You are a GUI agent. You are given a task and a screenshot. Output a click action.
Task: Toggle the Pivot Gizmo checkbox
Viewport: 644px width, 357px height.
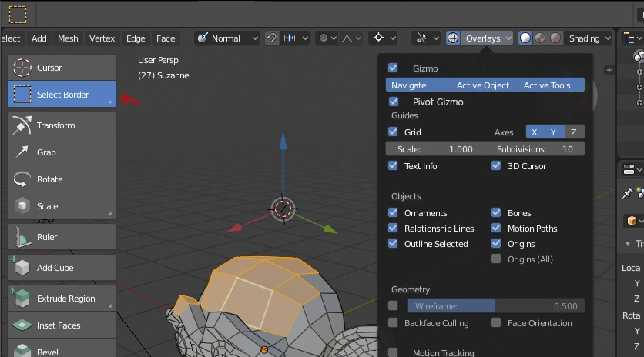point(394,102)
